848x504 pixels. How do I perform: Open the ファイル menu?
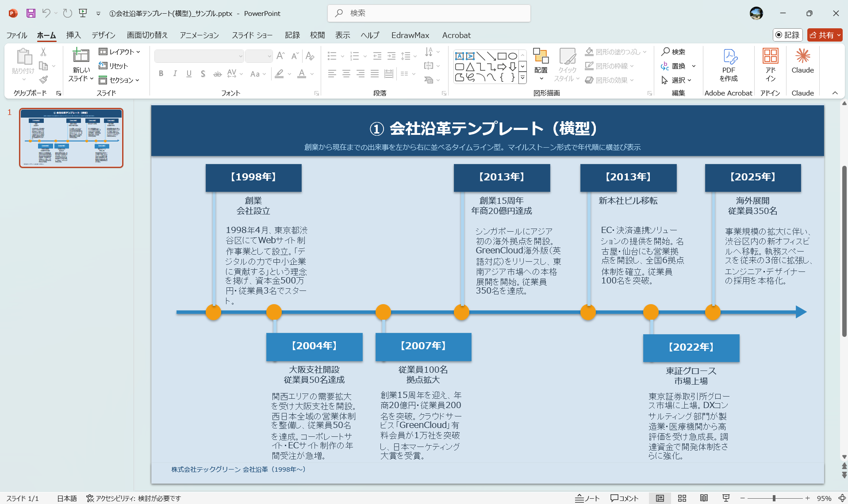(17, 35)
